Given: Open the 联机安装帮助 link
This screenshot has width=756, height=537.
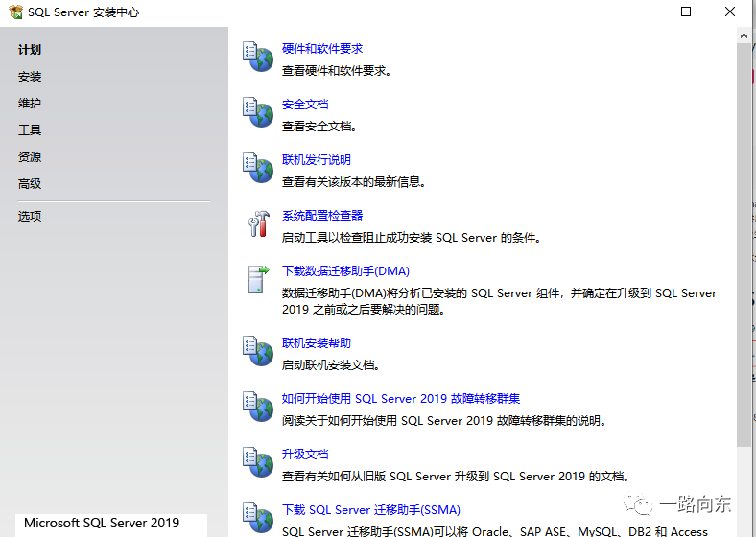Looking at the screenshot, I should 317,342.
